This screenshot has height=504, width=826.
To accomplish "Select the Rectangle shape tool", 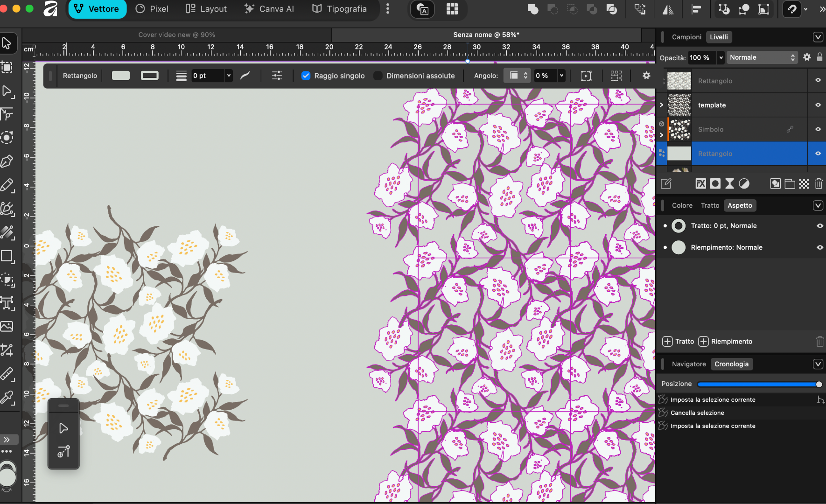I will click(x=7, y=256).
